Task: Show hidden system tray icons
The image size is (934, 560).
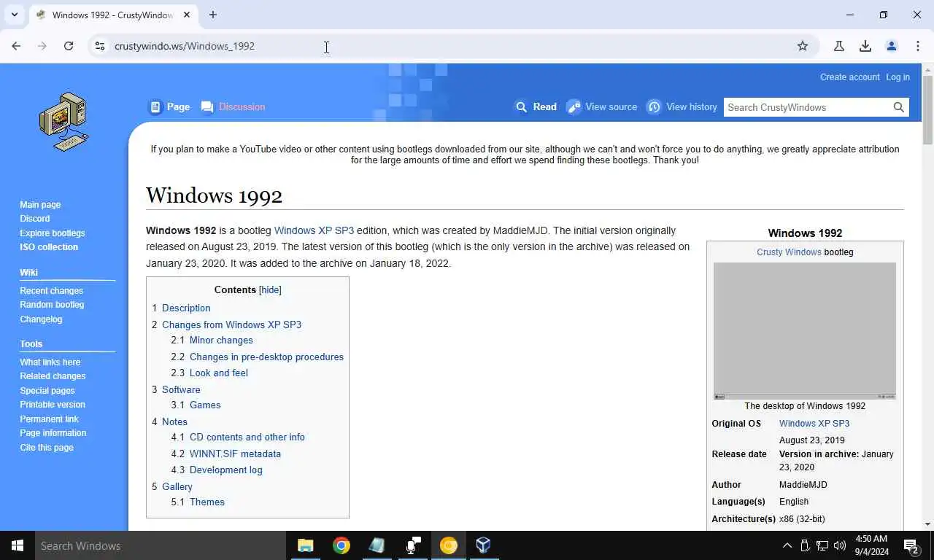Action: tap(787, 545)
